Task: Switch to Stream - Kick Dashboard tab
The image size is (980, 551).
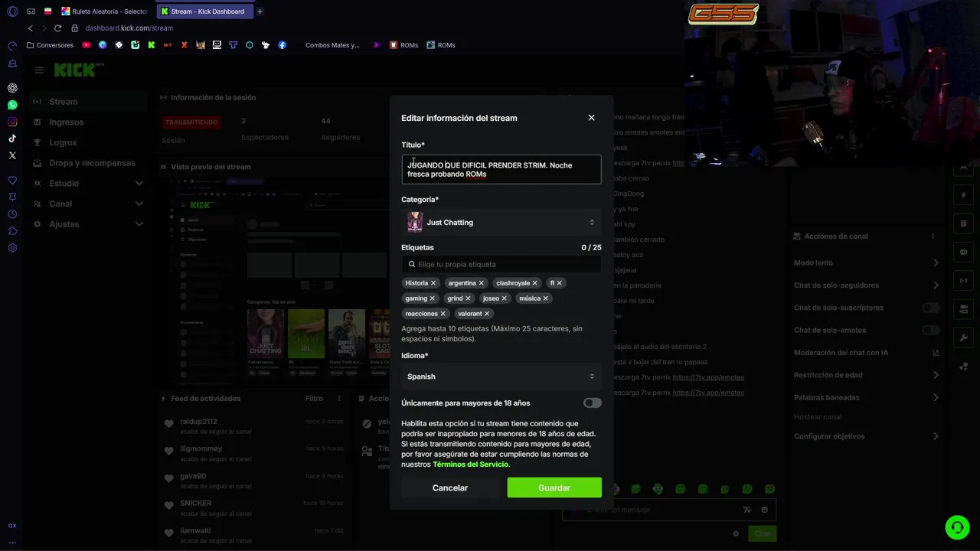Action: [x=204, y=11]
